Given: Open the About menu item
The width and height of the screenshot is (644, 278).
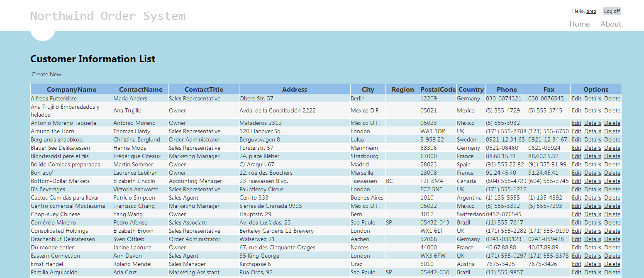Looking at the screenshot, I should tap(611, 24).
